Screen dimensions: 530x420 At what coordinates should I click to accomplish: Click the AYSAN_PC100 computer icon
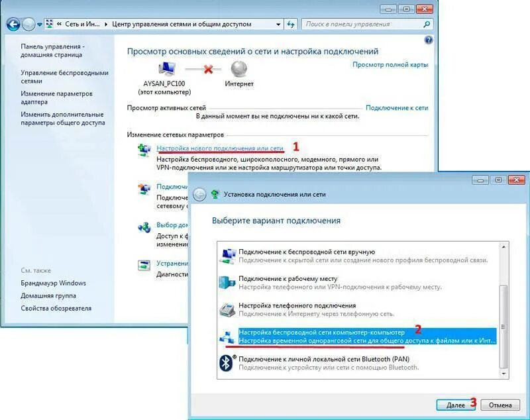[167, 69]
